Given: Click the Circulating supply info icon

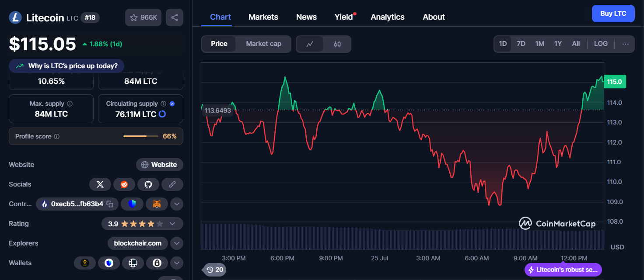Looking at the screenshot, I should pyautogui.click(x=163, y=104).
